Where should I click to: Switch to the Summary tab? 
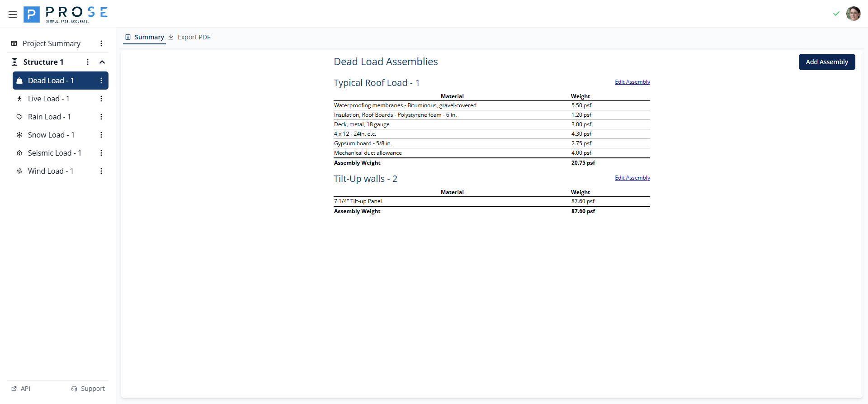[145, 37]
